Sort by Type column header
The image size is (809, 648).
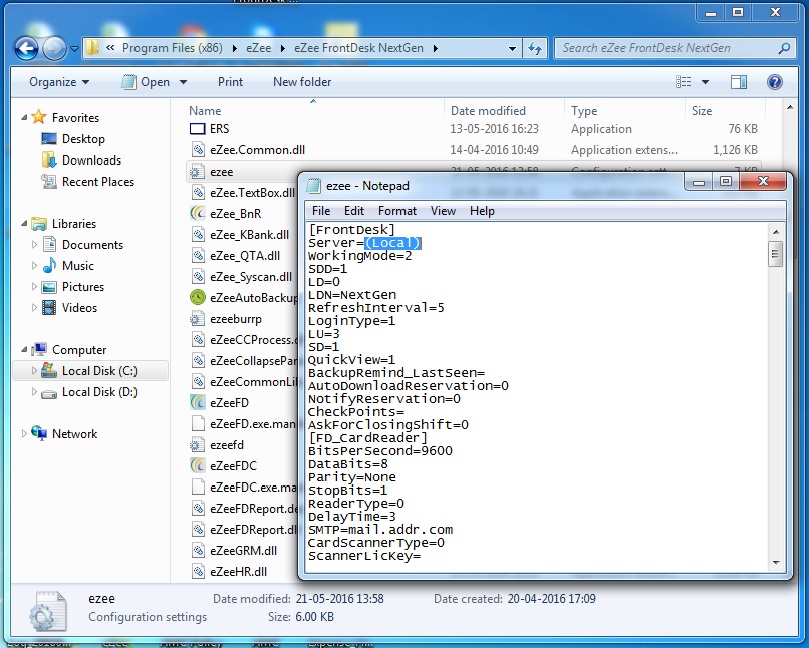(584, 111)
